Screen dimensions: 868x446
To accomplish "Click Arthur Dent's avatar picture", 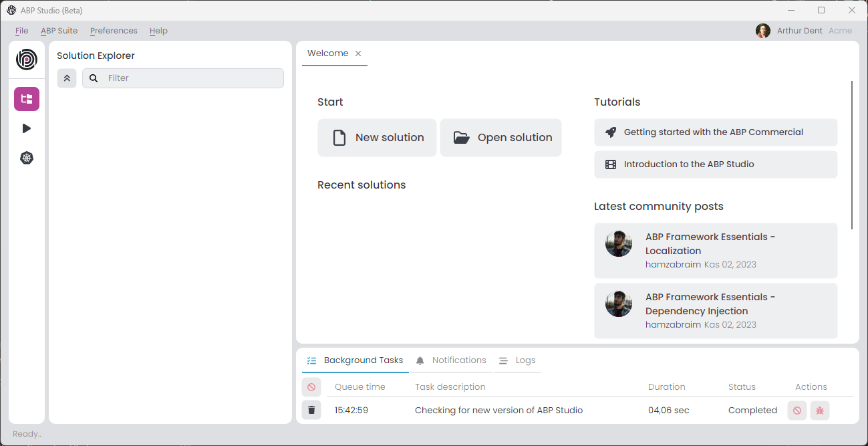I will click(x=763, y=31).
